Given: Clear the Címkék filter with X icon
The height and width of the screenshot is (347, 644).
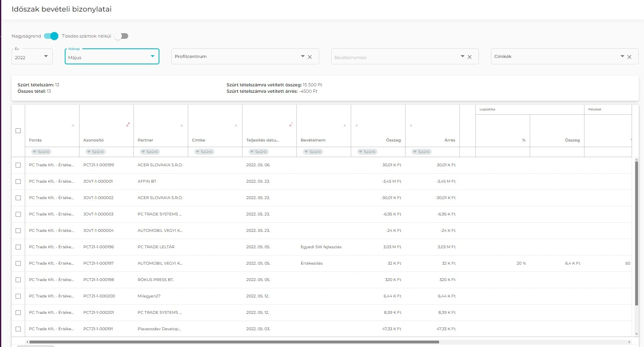Looking at the screenshot, I should point(629,57).
